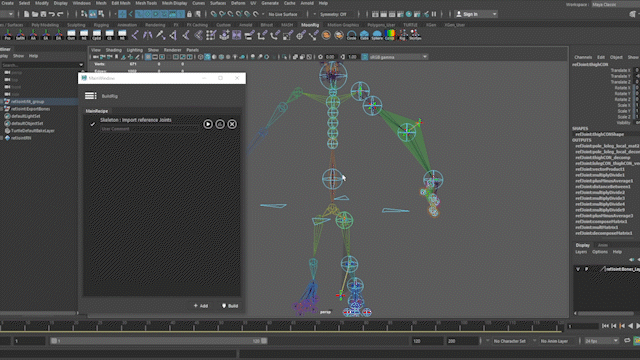This screenshot has height=360, width=640.
Task: Open the viewport Shading menu
Action: [x=113, y=50]
